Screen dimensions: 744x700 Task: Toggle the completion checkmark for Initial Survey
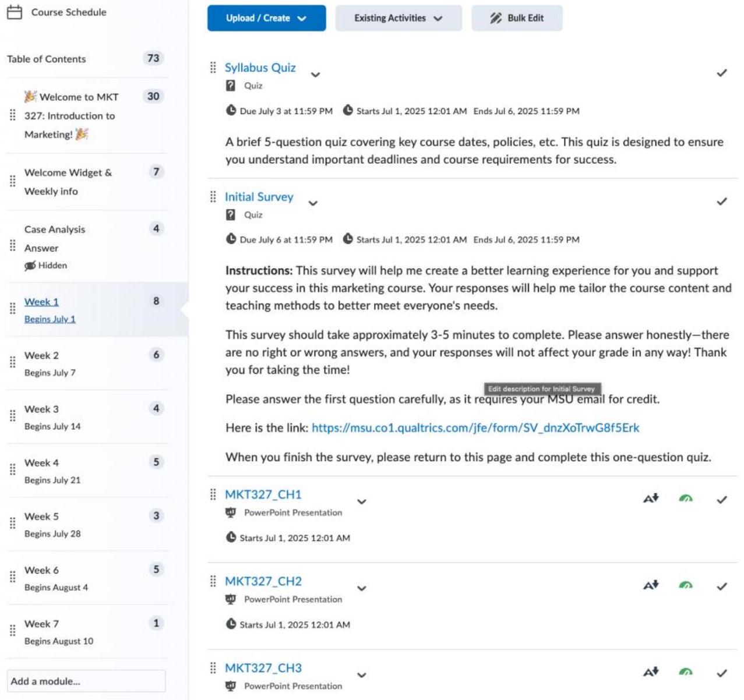coord(722,201)
